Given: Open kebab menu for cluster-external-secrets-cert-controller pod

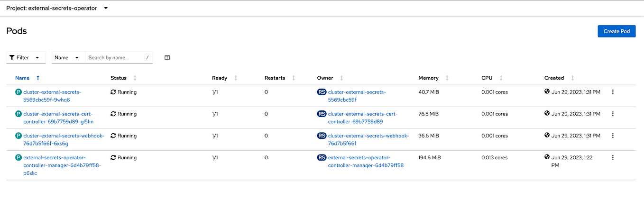Looking at the screenshot, I should click(613, 114).
